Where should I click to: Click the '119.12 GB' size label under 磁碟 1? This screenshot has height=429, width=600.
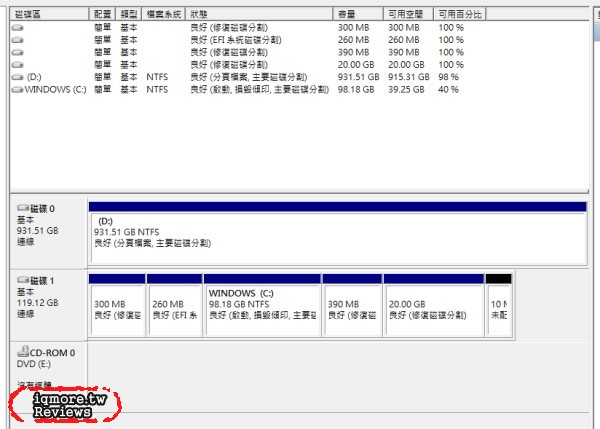38,303
